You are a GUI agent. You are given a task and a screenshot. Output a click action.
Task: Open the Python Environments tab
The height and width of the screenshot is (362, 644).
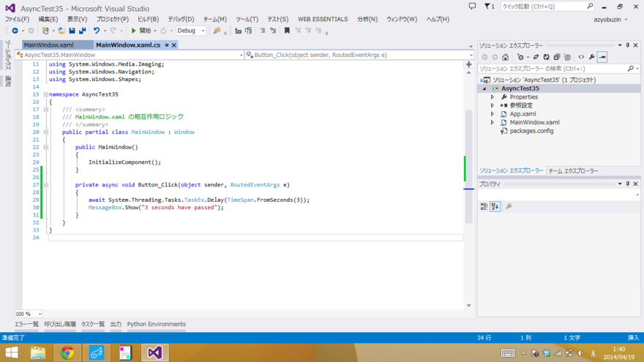[156, 324]
